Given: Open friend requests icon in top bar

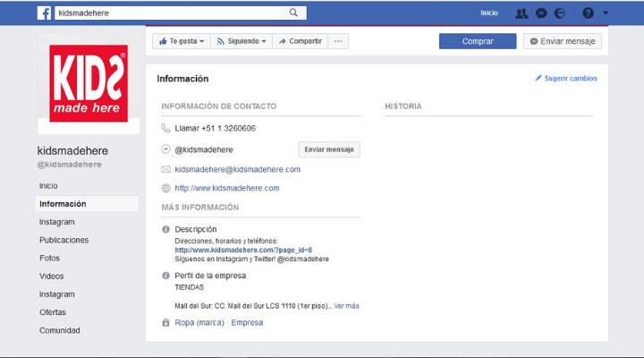Looking at the screenshot, I should 521,13.
